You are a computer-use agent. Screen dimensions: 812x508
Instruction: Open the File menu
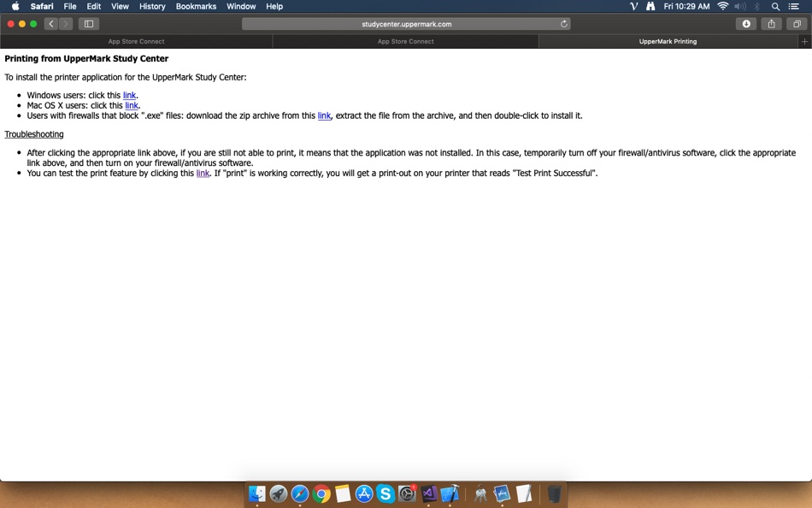coord(70,6)
